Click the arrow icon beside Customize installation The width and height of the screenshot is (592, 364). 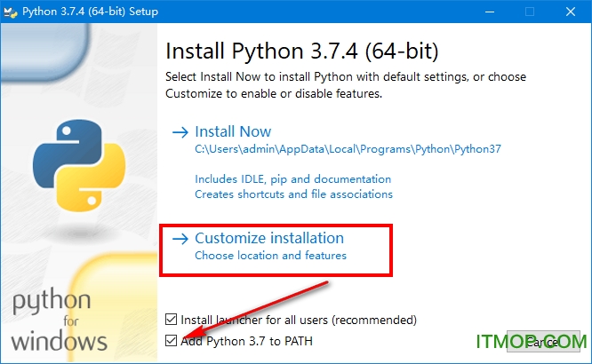coord(180,239)
